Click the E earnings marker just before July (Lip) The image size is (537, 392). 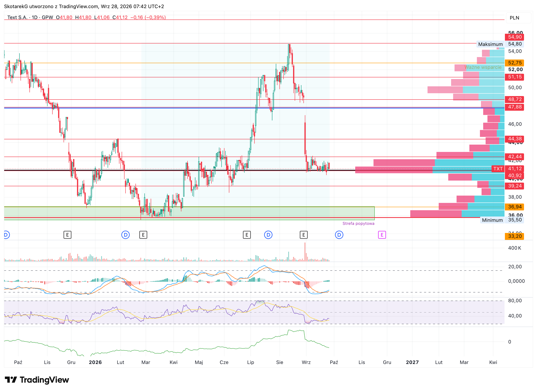tap(247, 235)
